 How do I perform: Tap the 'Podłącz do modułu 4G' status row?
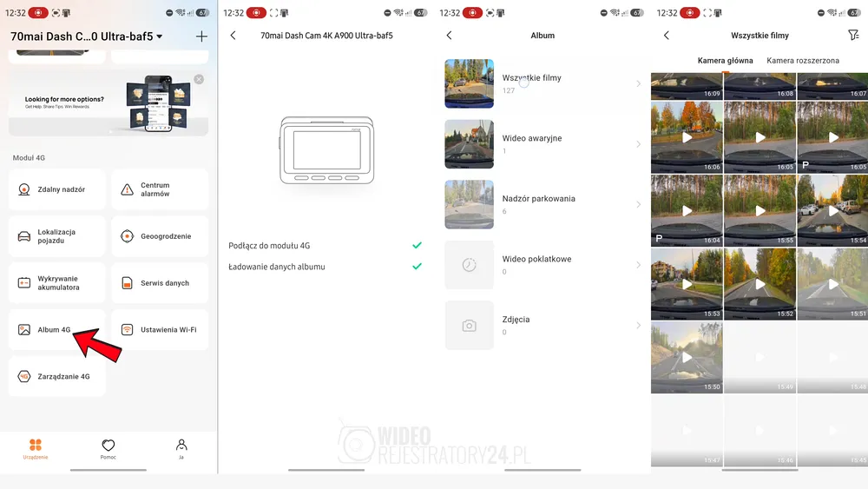325,245
